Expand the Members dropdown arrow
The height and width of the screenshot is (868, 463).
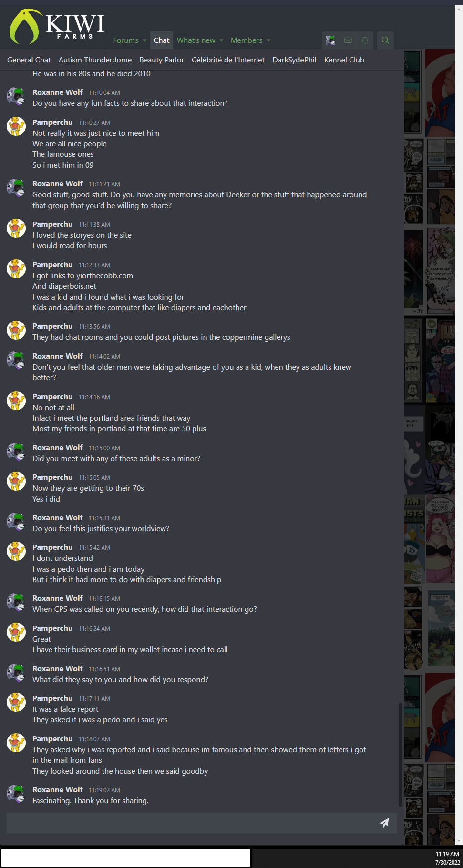pyautogui.click(x=268, y=40)
